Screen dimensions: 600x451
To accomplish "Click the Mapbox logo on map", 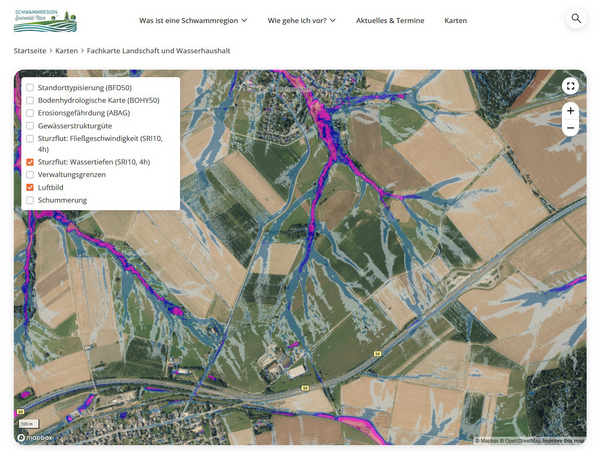I will pyautogui.click(x=34, y=438).
